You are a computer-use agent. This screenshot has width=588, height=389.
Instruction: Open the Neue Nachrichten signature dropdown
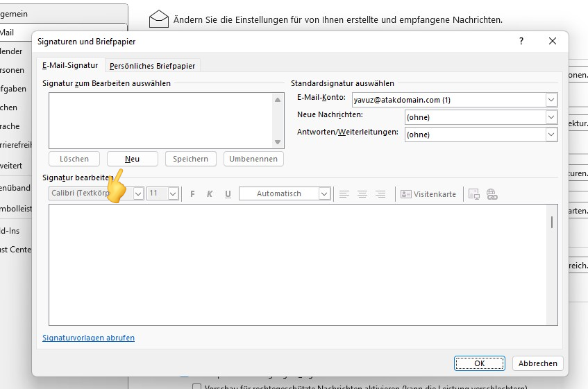tap(551, 117)
